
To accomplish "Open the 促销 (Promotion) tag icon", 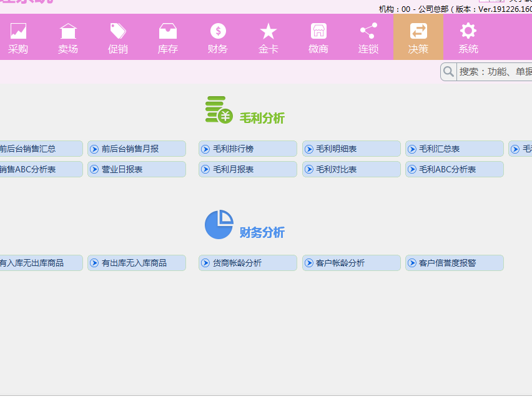I will pos(117,30).
